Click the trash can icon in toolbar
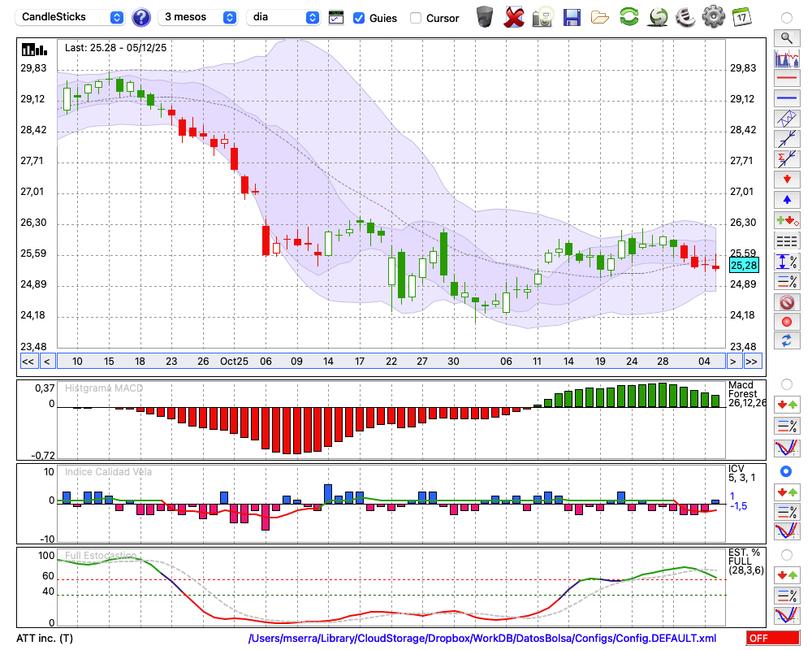 tap(484, 17)
